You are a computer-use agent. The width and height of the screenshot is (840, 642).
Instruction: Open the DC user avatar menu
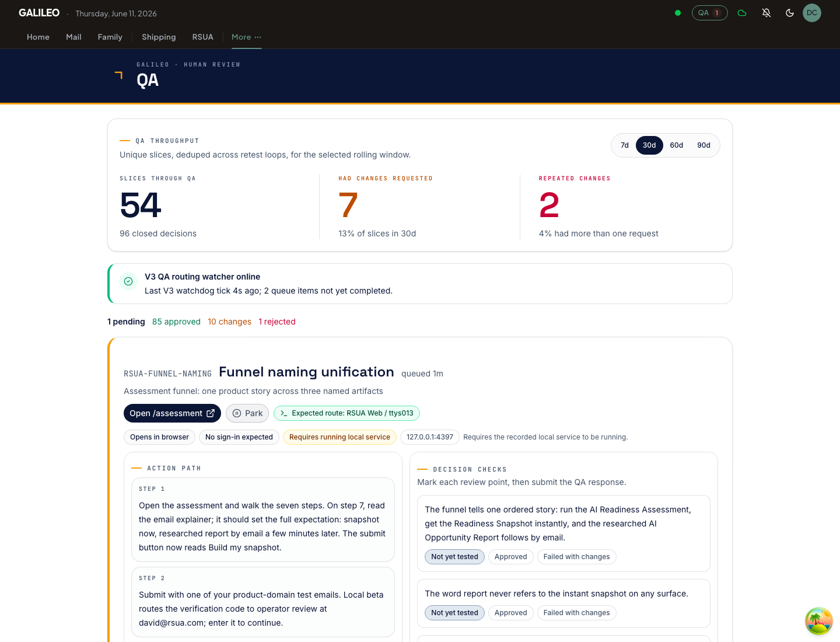[812, 13]
